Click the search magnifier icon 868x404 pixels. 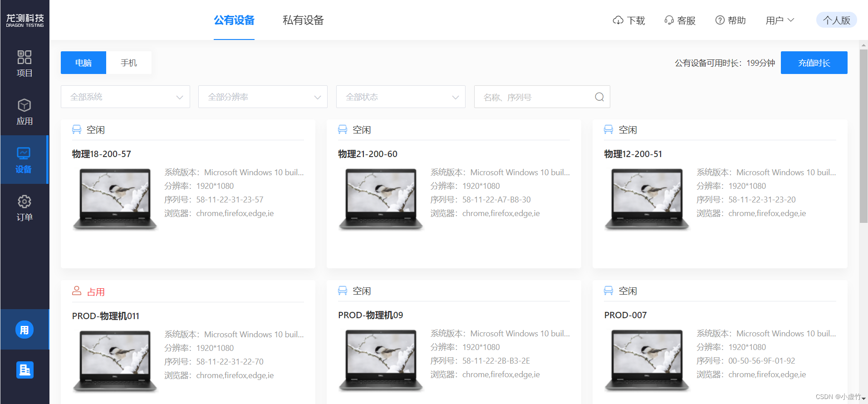click(599, 97)
